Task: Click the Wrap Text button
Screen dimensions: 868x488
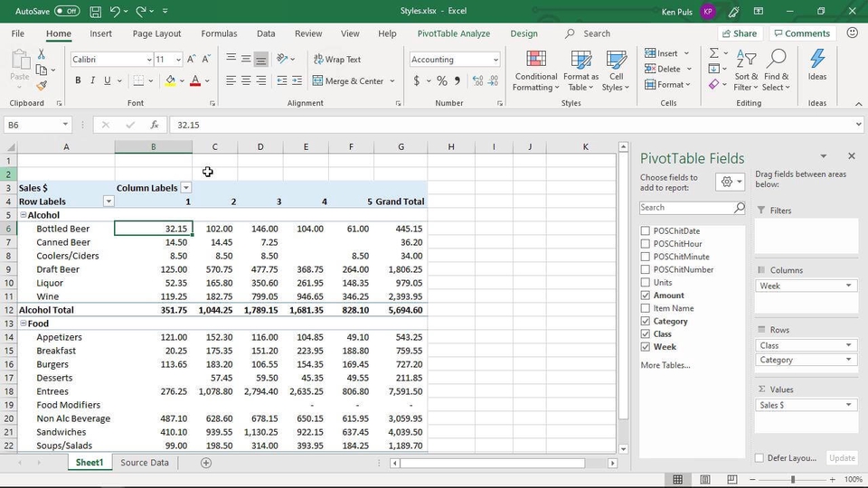Action: [x=336, y=60]
